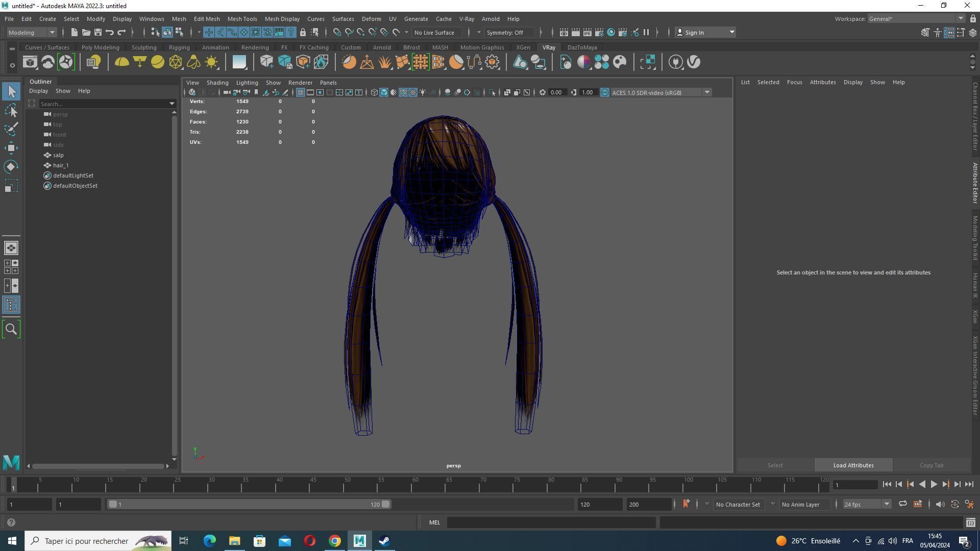The image size is (980, 551).
Task: Undo the last action via toolbar arrow
Action: [x=109, y=32]
